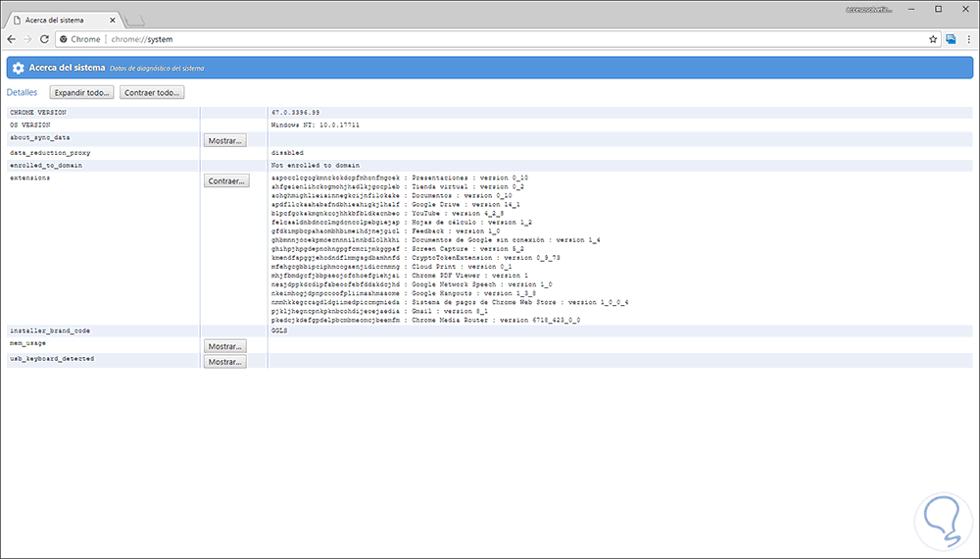The image size is (980, 559).
Task: Select the Windows NT 10.0.17711 value
Action: [x=315, y=126]
